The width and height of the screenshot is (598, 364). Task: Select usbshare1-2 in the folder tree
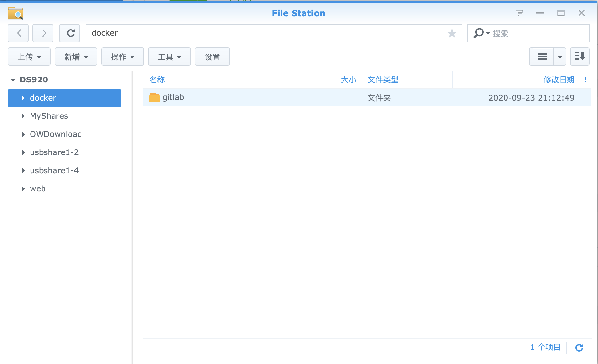pos(54,152)
